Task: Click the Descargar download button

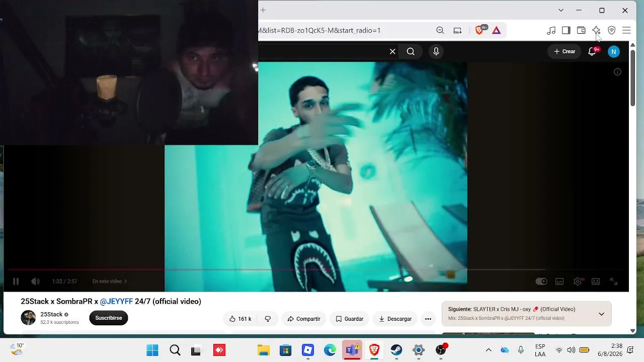Action: [395, 319]
